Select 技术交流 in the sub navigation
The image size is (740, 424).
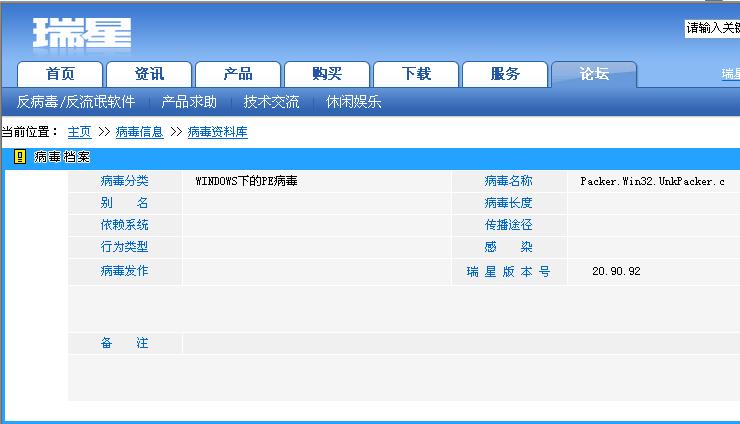point(271,102)
